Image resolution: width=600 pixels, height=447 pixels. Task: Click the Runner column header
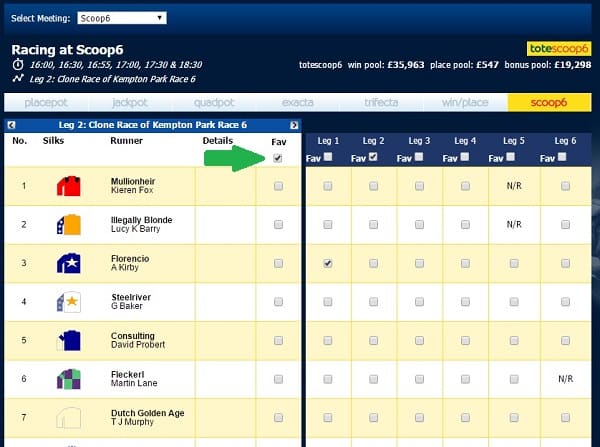tap(126, 141)
